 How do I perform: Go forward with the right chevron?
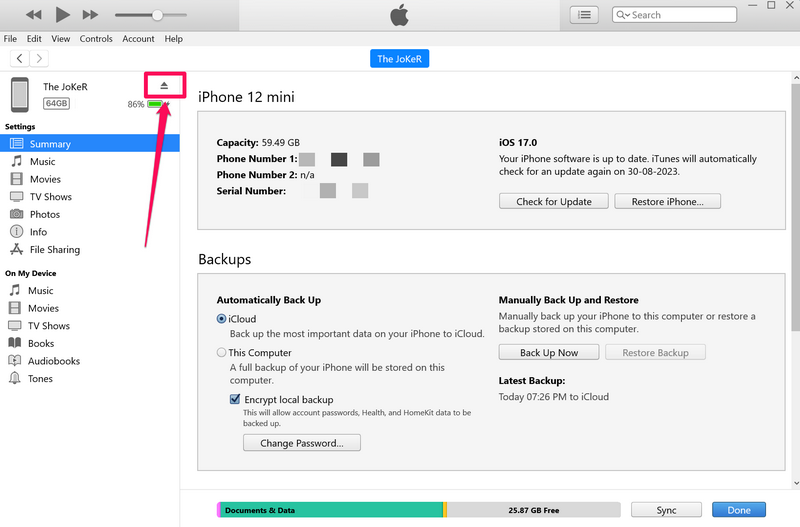39,58
